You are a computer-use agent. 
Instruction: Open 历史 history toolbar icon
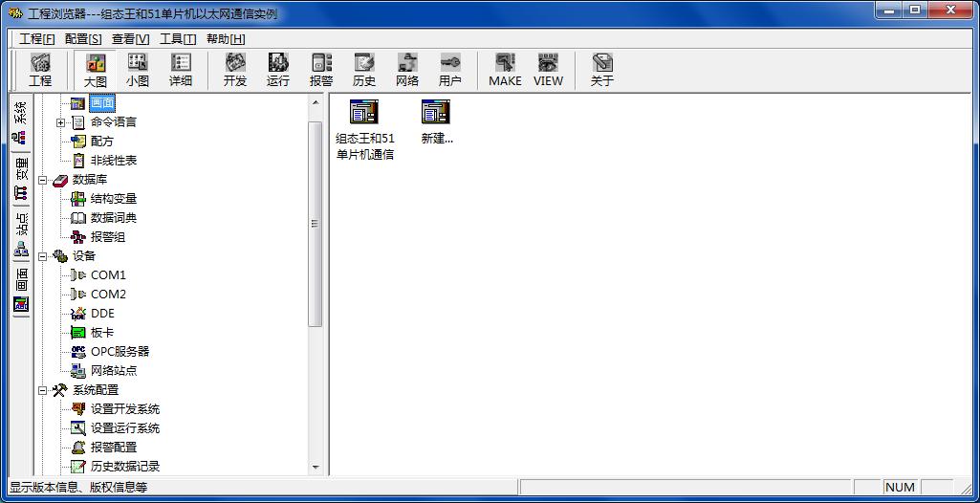tap(364, 70)
